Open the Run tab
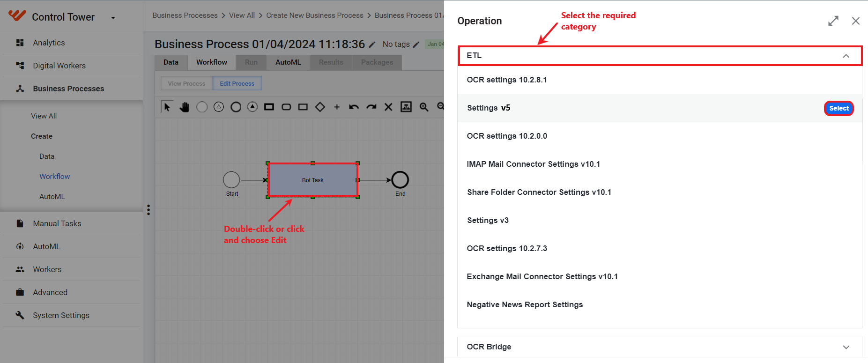This screenshot has height=363, width=868. [x=251, y=62]
